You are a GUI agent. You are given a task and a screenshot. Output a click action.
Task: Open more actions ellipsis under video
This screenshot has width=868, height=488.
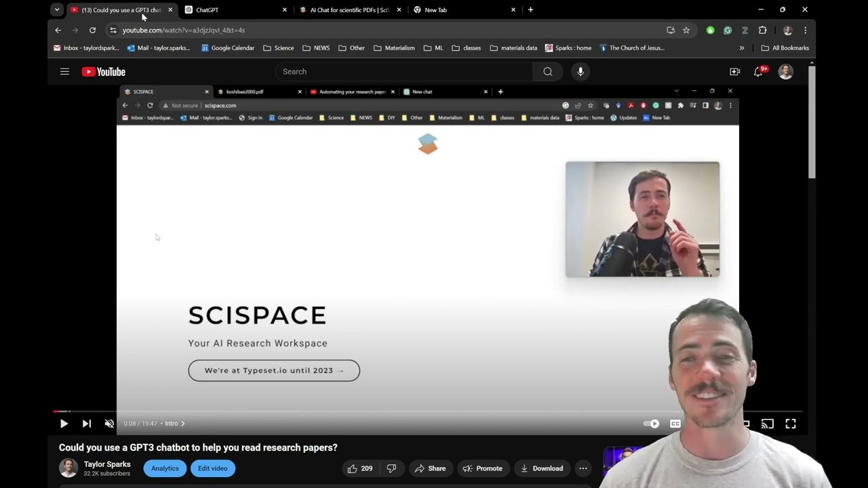click(x=583, y=468)
